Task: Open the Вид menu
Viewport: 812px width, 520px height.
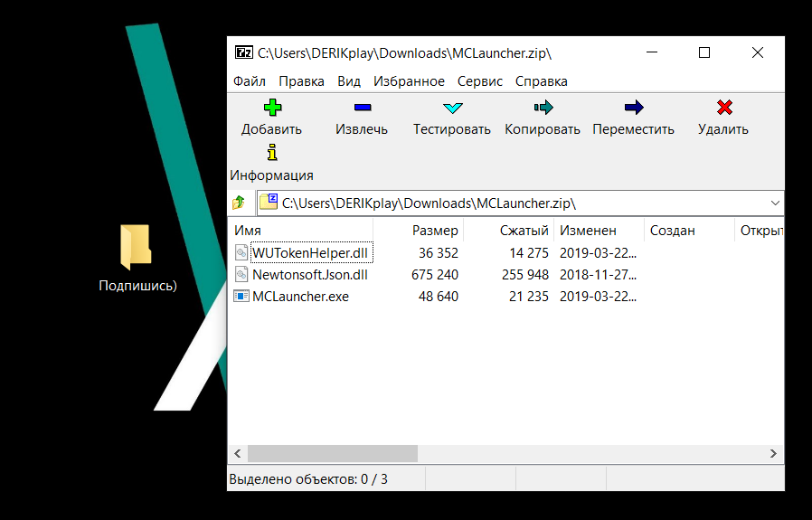Action: point(349,81)
